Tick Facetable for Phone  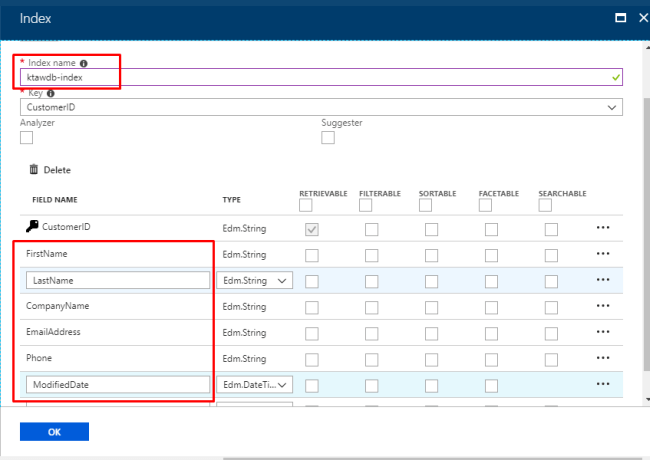491,360
